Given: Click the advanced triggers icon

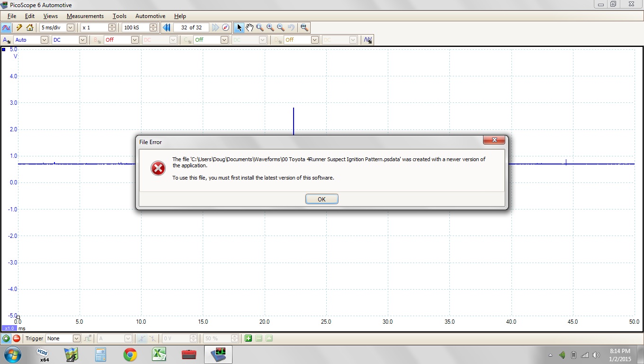Looking at the screenshot, I should 88,338.
